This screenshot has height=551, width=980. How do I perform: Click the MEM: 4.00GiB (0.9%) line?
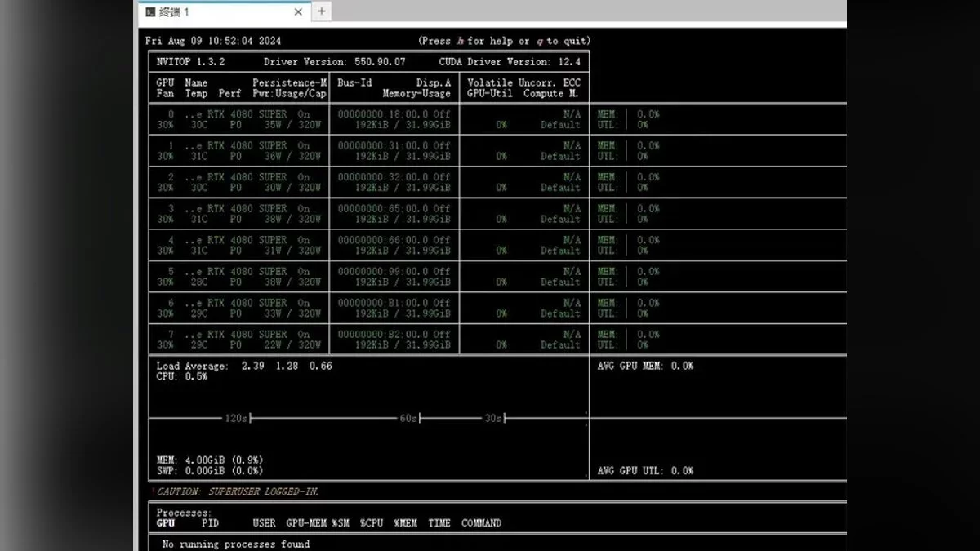tap(210, 460)
